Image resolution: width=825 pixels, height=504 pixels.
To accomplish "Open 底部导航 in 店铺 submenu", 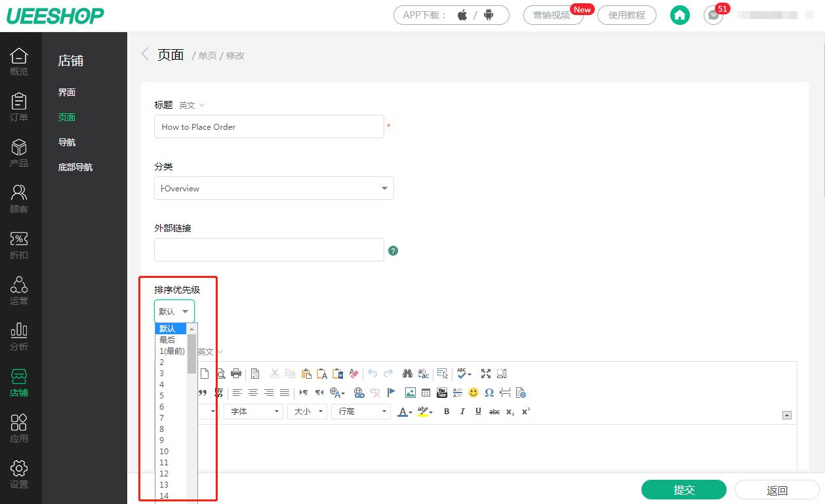I will pos(75,167).
